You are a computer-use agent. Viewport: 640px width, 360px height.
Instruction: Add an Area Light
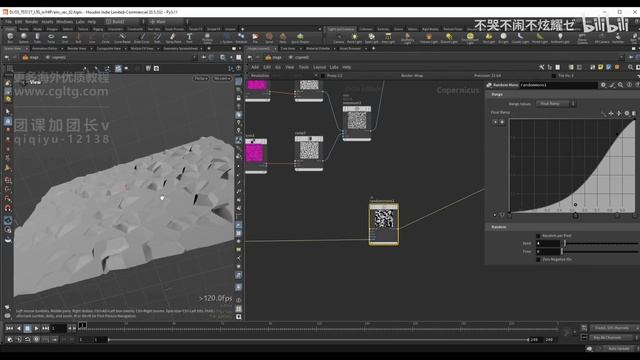point(388,38)
